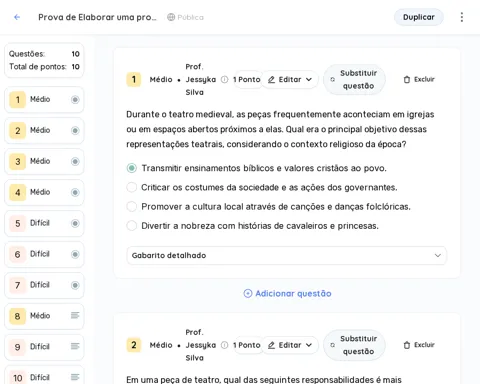This screenshot has height=384, width=480.
Task: Jump to question 1 Médio in sidebar
Action: pyautogui.click(x=44, y=99)
